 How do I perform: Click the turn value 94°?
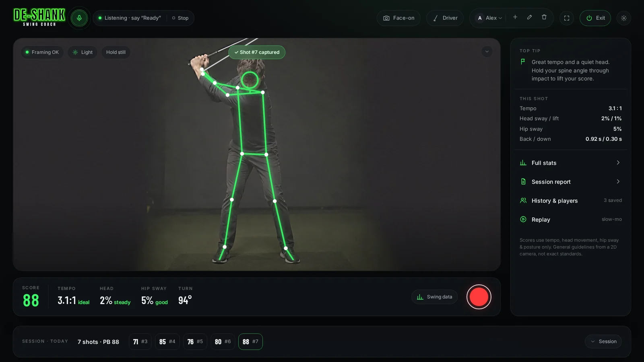pyautogui.click(x=185, y=300)
